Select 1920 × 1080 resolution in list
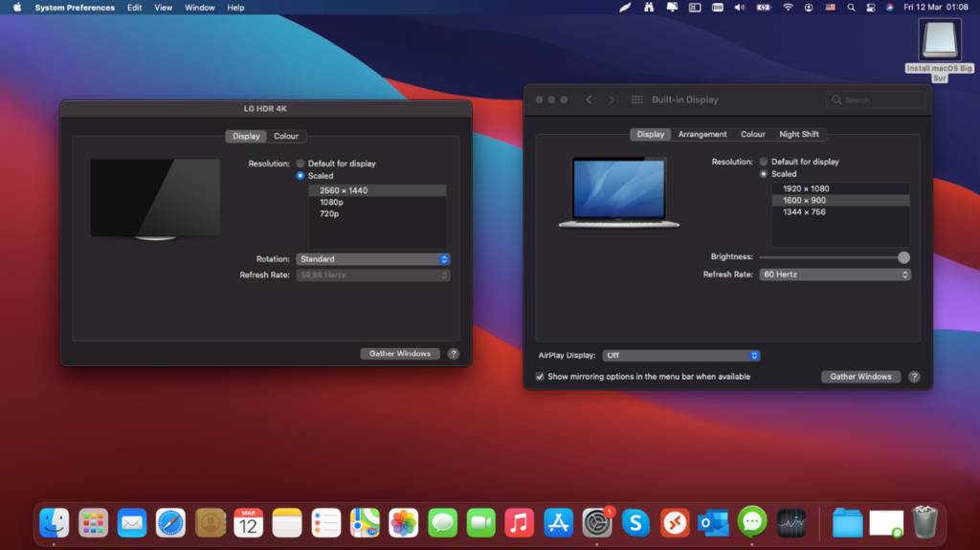980x550 pixels. pos(806,188)
